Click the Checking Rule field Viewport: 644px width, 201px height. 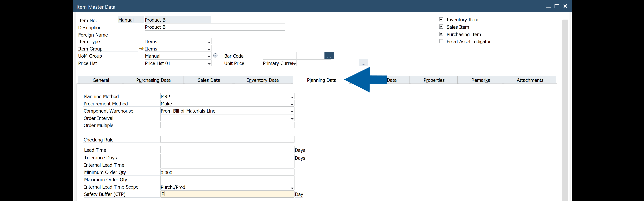coord(227,139)
